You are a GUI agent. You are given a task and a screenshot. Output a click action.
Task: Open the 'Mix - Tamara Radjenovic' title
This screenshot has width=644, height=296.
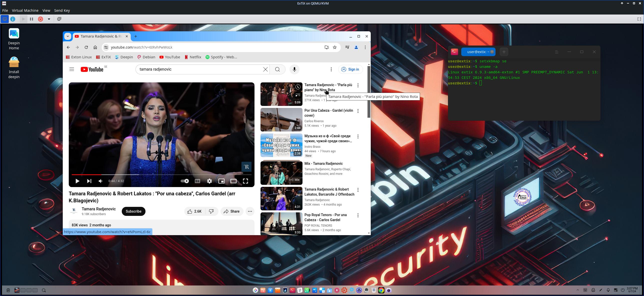(323, 164)
